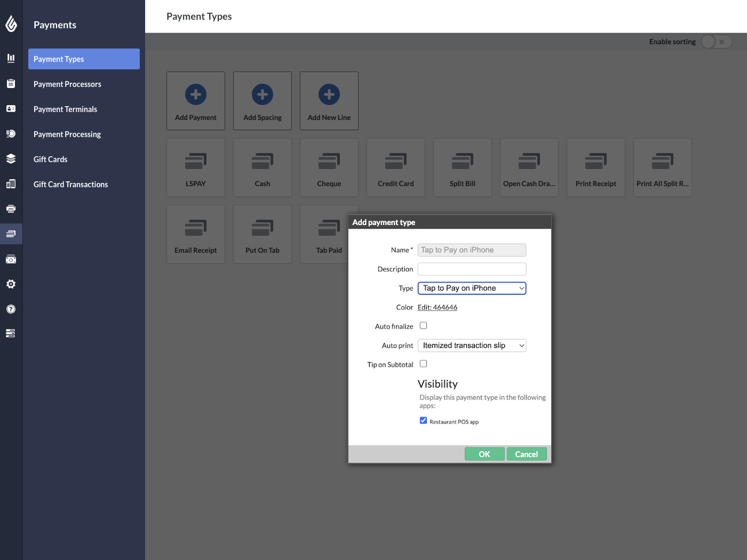Edit the payment type color 464646
Screen dimensions: 747x560
tap(437, 307)
